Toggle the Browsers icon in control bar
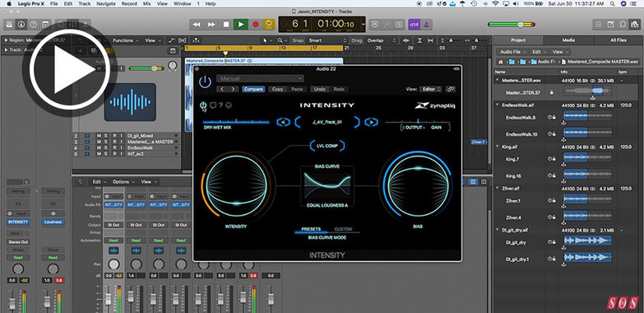 point(635,24)
